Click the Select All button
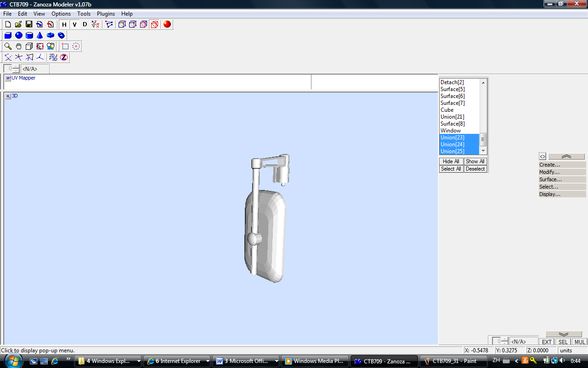This screenshot has width=588, height=368. coord(451,169)
